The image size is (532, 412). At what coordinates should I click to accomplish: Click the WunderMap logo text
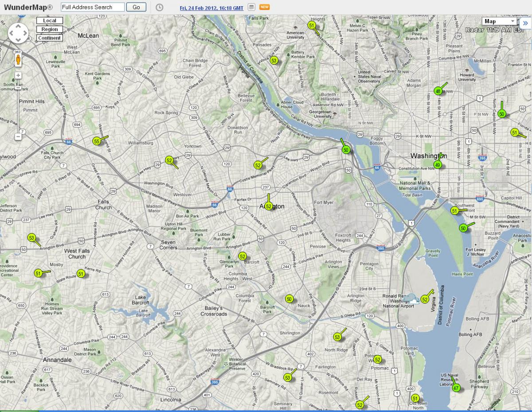(x=28, y=8)
